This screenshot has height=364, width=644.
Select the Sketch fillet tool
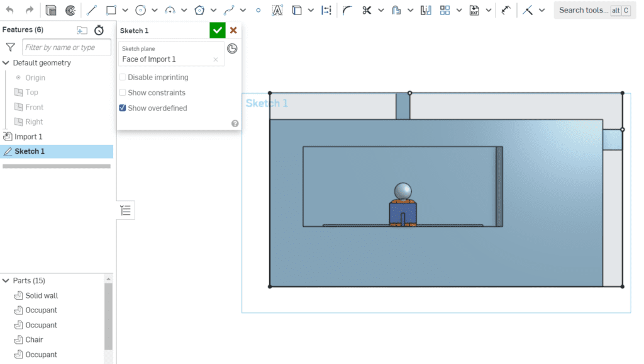click(x=347, y=9)
